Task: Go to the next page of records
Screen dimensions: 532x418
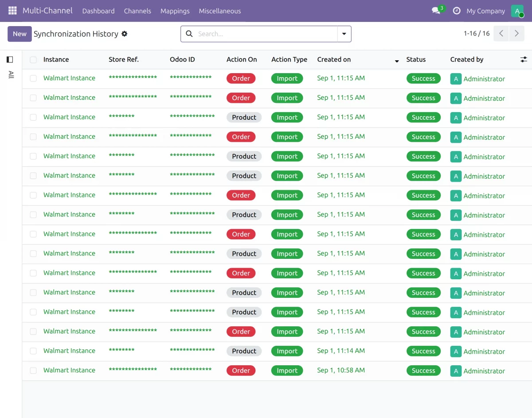Action: 516,34
